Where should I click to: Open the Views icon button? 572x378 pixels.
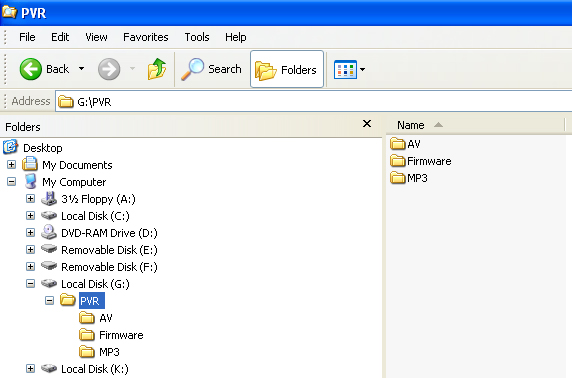(345, 69)
